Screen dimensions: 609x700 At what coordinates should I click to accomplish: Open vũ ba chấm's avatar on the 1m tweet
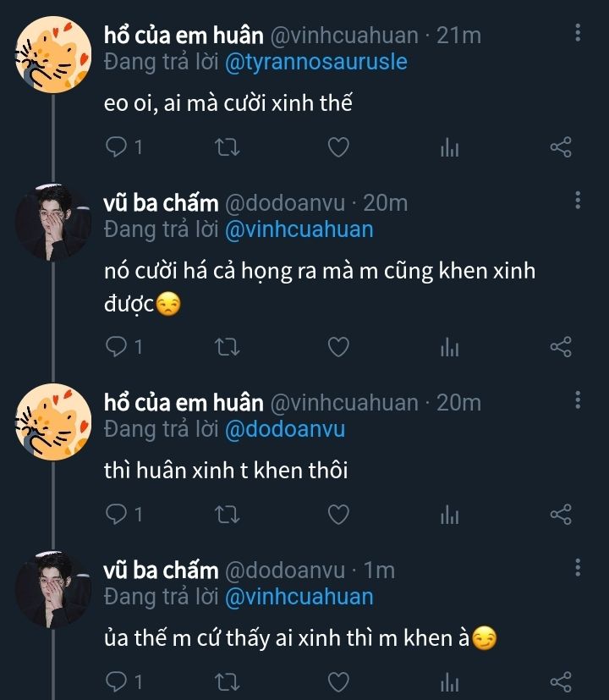(53, 588)
